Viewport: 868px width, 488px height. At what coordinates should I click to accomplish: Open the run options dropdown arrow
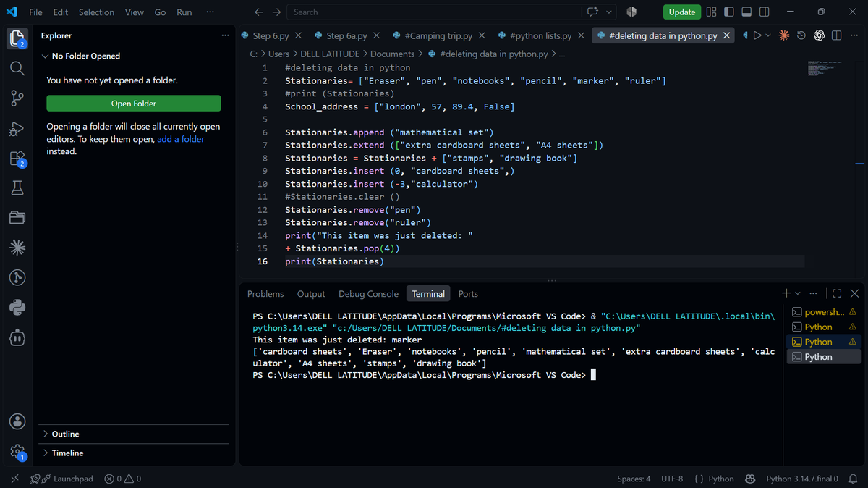(x=768, y=35)
